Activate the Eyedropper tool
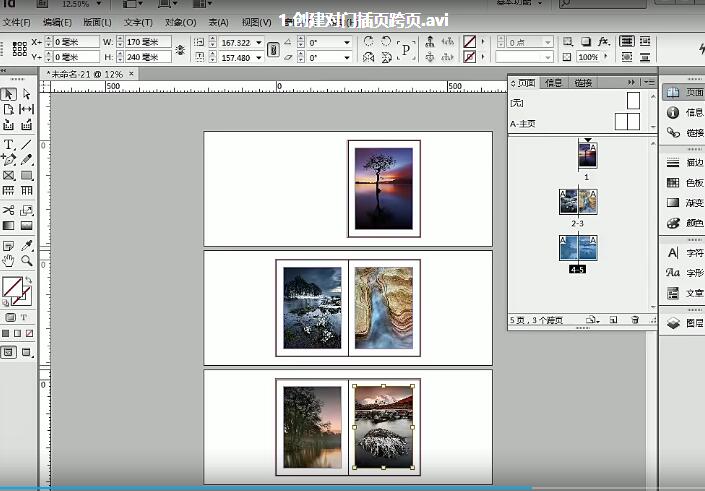This screenshot has width=705, height=491. 27,244
